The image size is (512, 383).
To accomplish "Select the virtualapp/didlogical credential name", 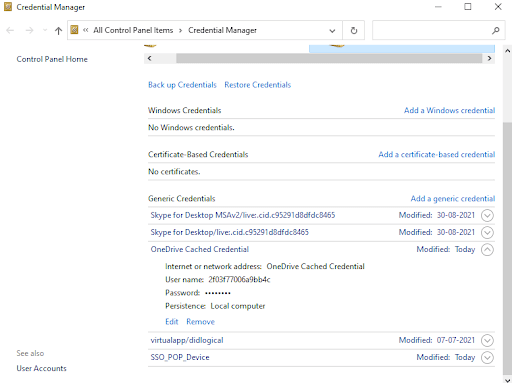I will (x=187, y=340).
